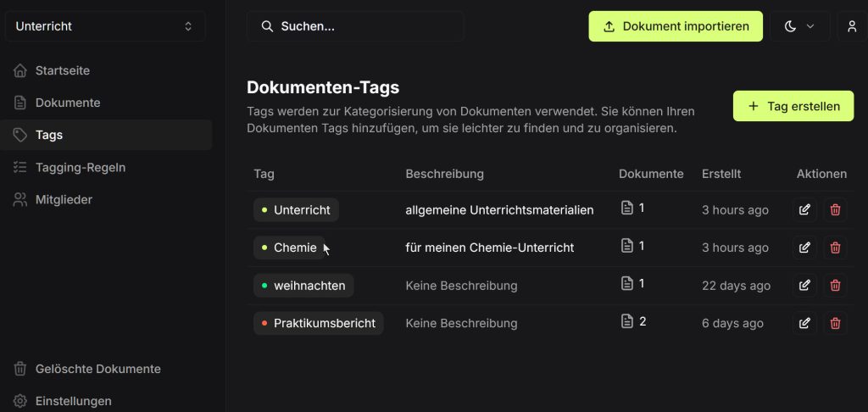Open the Unterricht organization switcher

(x=105, y=26)
